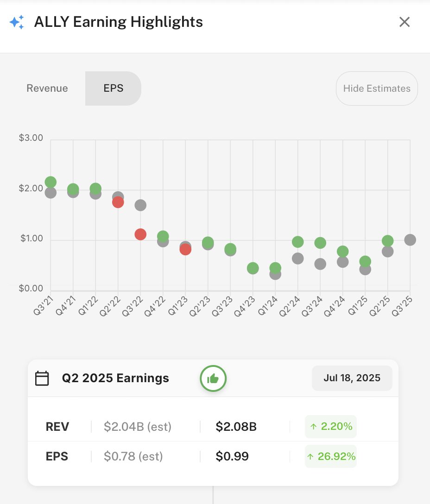Click the Q2 2025 Earnings heading
Viewport: 430px width, 504px height.
click(115, 378)
